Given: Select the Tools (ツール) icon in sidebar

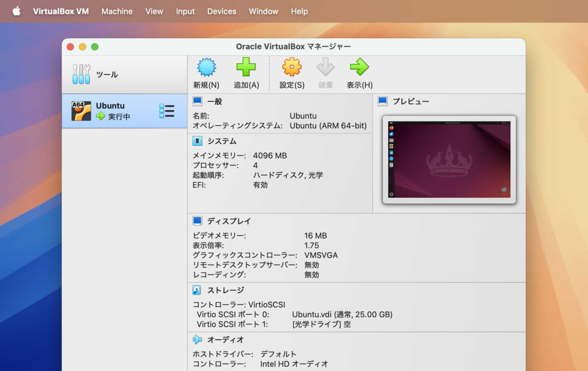Looking at the screenshot, I should 81,74.
